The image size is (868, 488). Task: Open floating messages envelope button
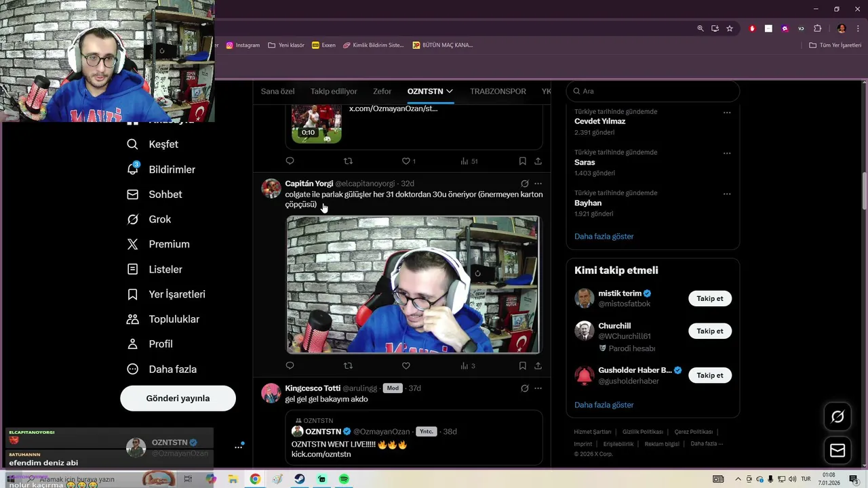point(837,451)
